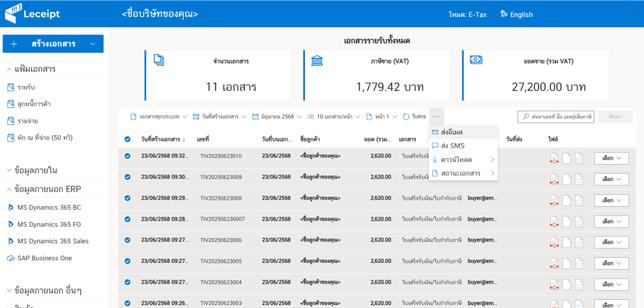Open the XML file icon for TIV20250623010
This screenshot has height=308, width=644.
coord(579,158)
